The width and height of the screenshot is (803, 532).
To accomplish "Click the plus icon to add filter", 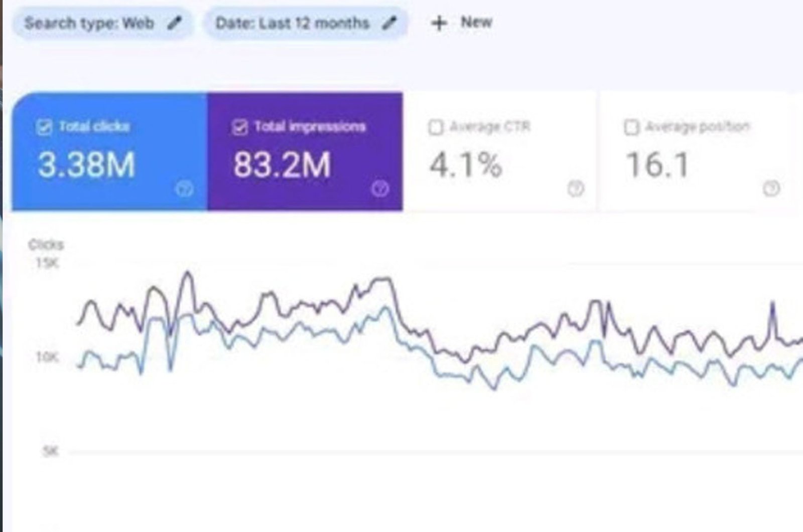I will (439, 23).
